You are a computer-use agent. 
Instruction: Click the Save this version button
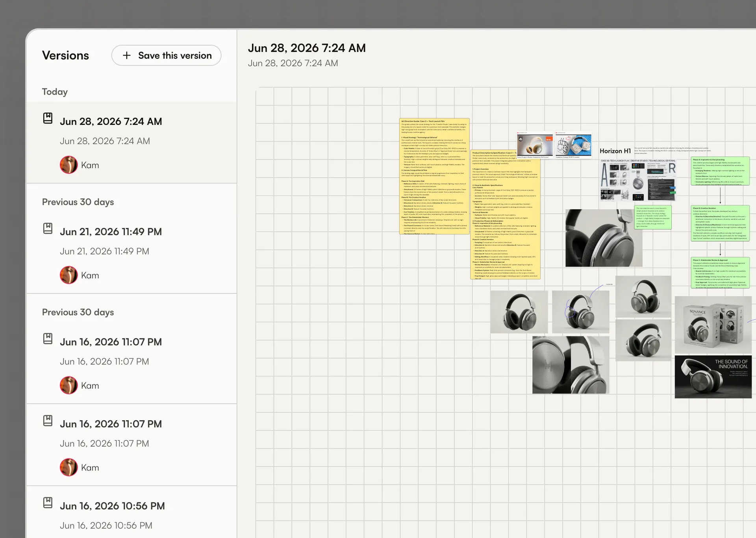[x=166, y=56]
